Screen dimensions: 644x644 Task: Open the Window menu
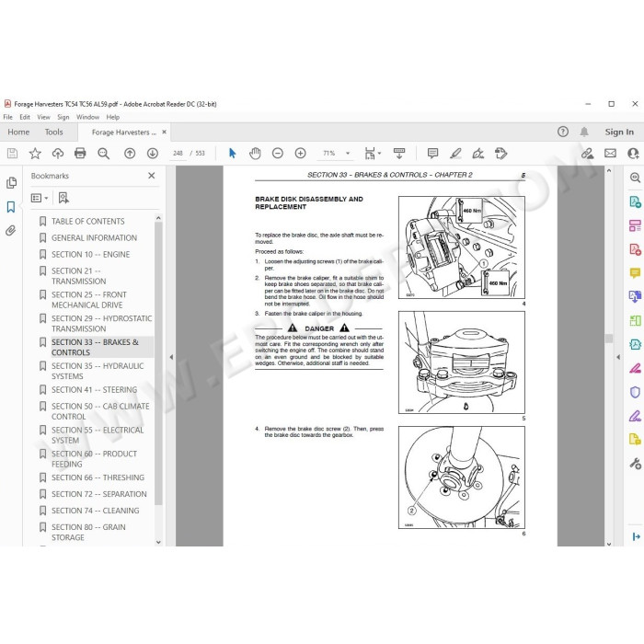pyautogui.click(x=88, y=117)
